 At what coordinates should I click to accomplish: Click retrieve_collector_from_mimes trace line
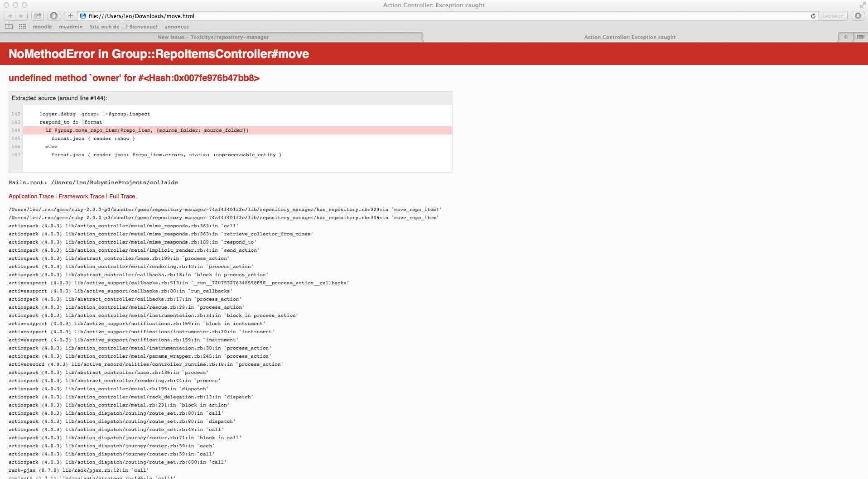click(161, 234)
